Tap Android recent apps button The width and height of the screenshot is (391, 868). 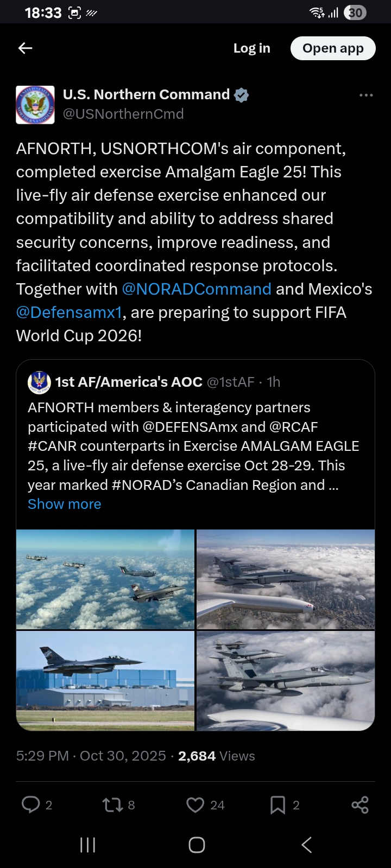click(87, 845)
